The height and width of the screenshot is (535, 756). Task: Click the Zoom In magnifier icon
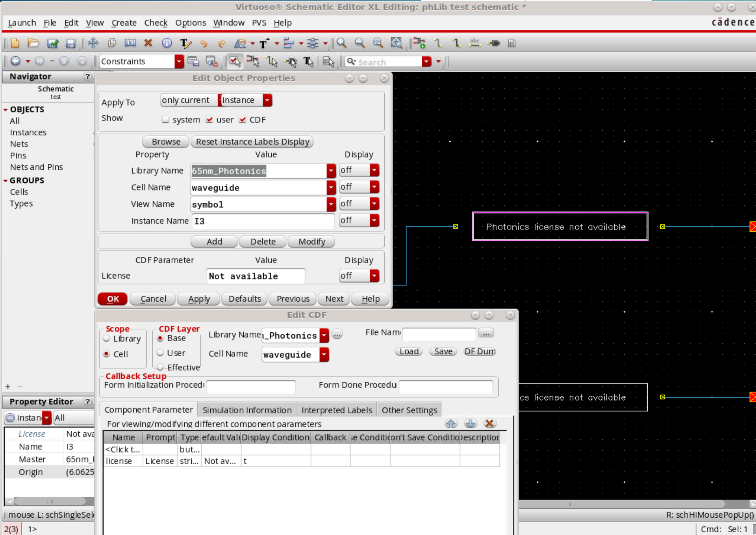pos(341,43)
